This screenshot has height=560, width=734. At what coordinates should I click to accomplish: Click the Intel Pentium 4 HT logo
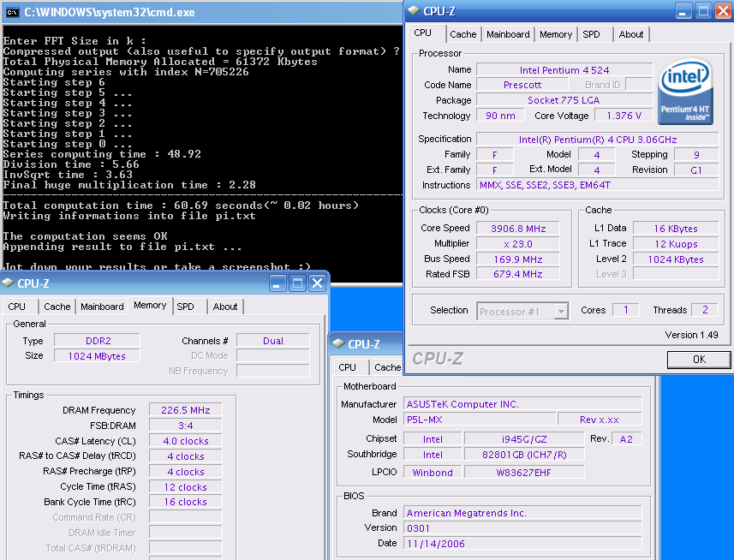point(685,92)
